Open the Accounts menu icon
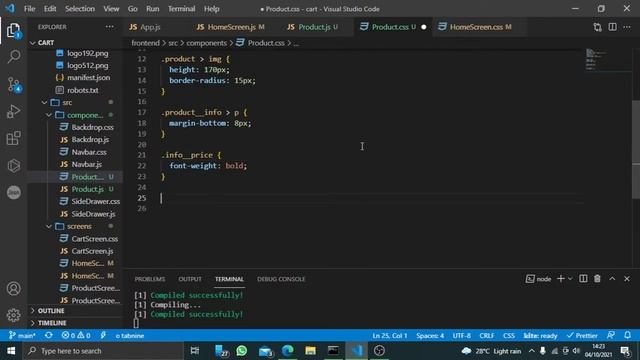This screenshot has width=640, height=360. (x=13, y=289)
